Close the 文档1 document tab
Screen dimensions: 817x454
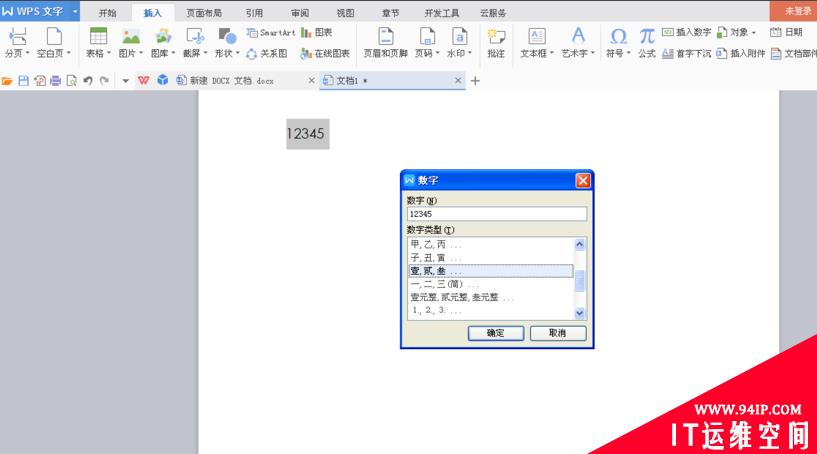(457, 81)
